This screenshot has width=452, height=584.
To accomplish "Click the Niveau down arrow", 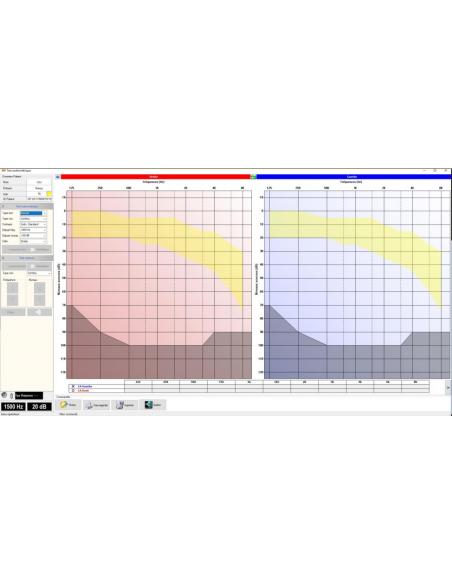I will coord(39,299).
